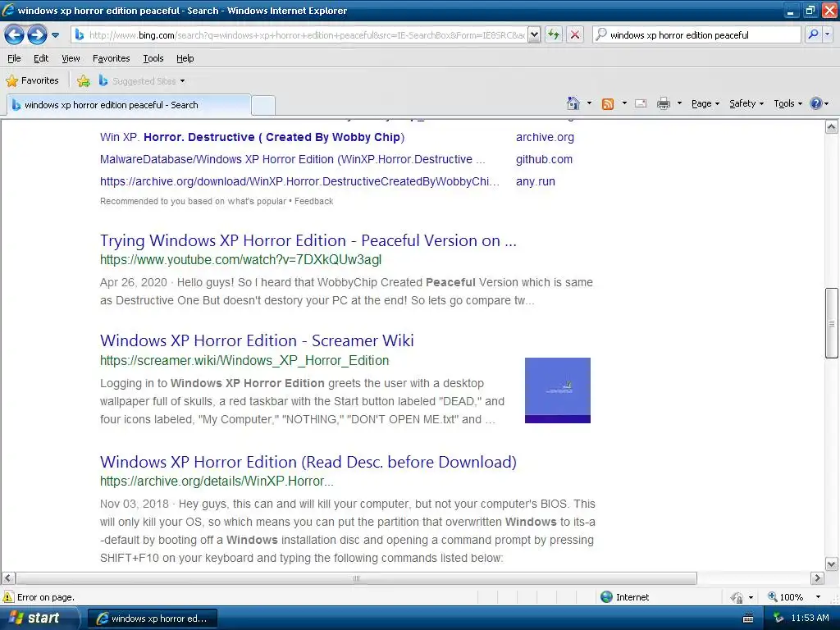Image resolution: width=840 pixels, height=630 pixels.
Task: Open the command bar Tools dropdown
Action: (787, 104)
